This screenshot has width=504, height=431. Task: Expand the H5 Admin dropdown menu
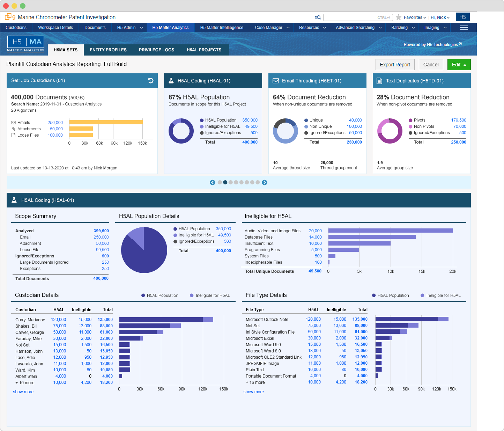click(141, 28)
